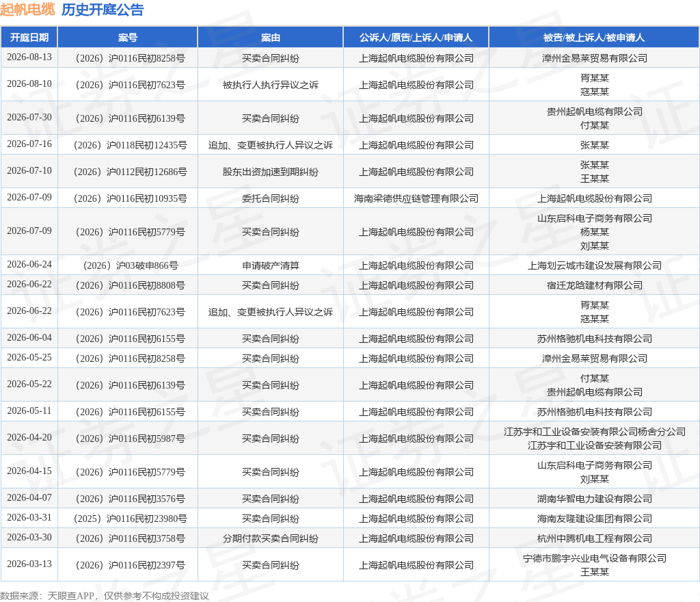Viewport: 700px width, 602px height.
Task: Click the 起帆电缆 title text
Action: click(x=27, y=10)
